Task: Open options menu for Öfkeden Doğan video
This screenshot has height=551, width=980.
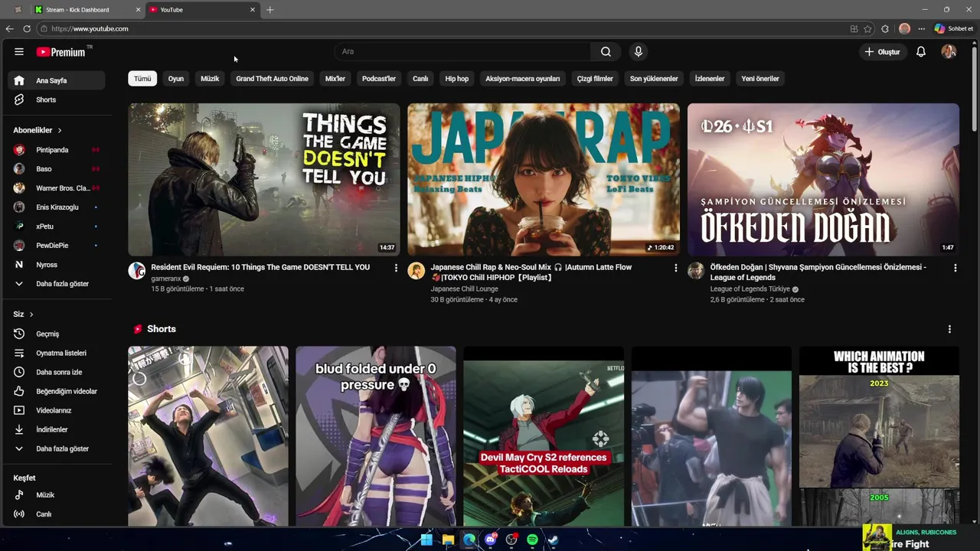Action: pyautogui.click(x=955, y=268)
